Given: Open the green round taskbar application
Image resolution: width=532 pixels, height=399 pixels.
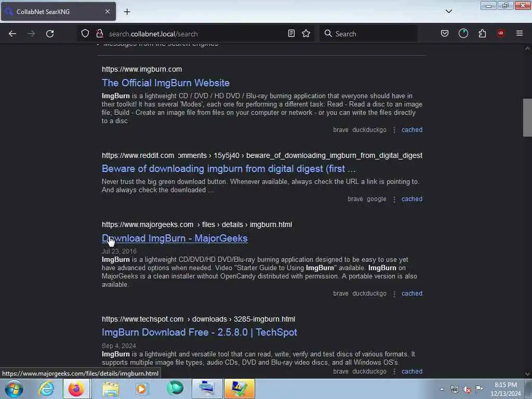Looking at the screenshot, I should (x=175, y=389).
